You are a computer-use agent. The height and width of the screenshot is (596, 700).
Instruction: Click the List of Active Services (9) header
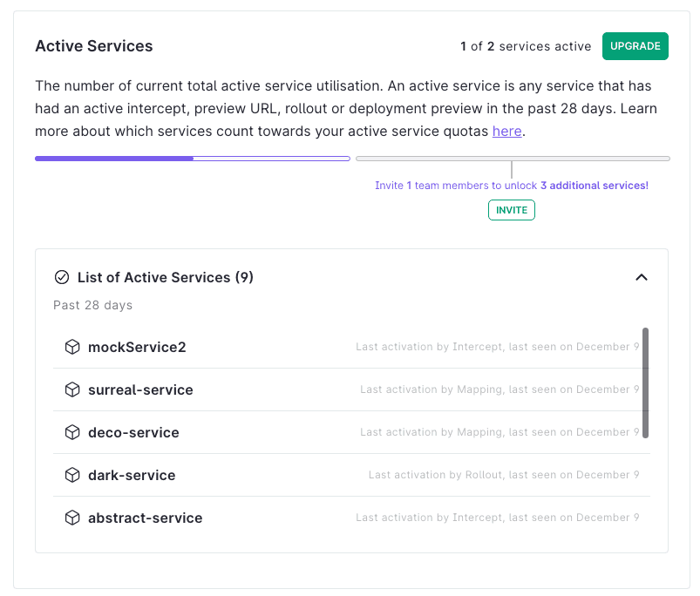[165, 277]
